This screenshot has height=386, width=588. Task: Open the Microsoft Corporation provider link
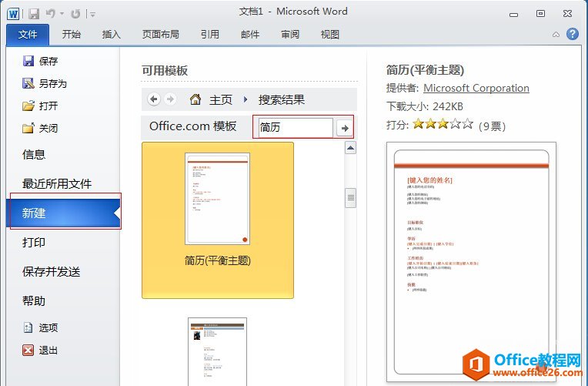[x=476, y=89]
